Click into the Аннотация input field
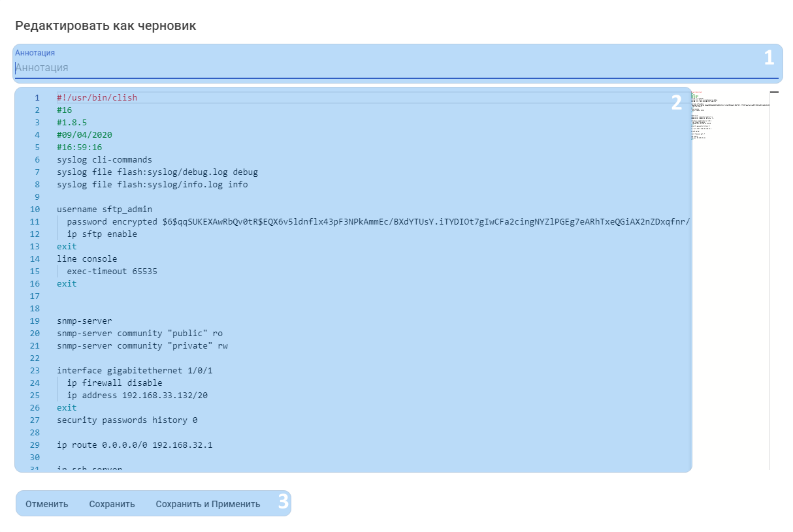Screen dimensions: 793x532 coord(392,68)
